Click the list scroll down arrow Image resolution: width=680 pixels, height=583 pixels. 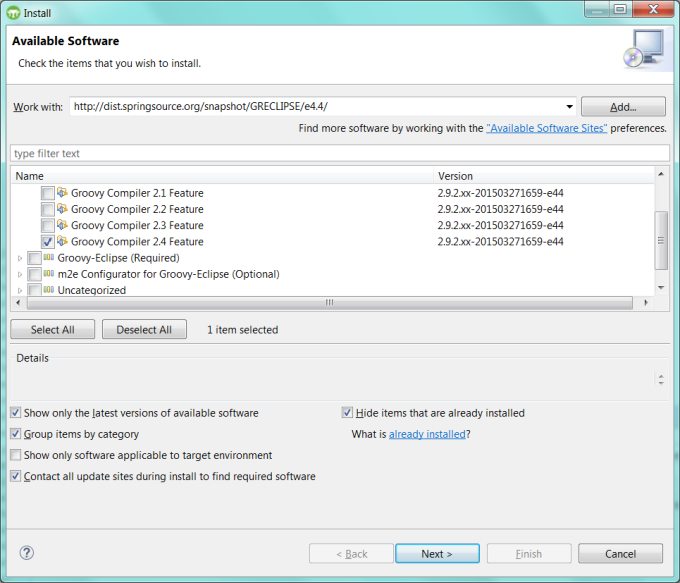[661, 288]
